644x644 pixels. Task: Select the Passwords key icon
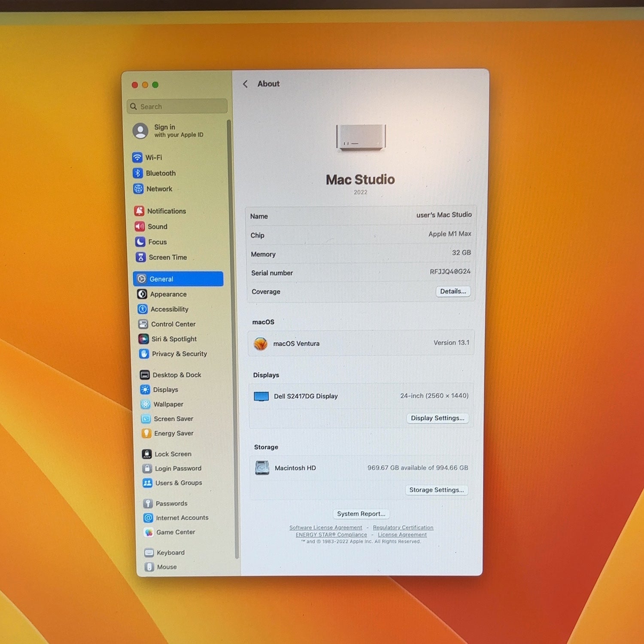click(x=148, y=503)
